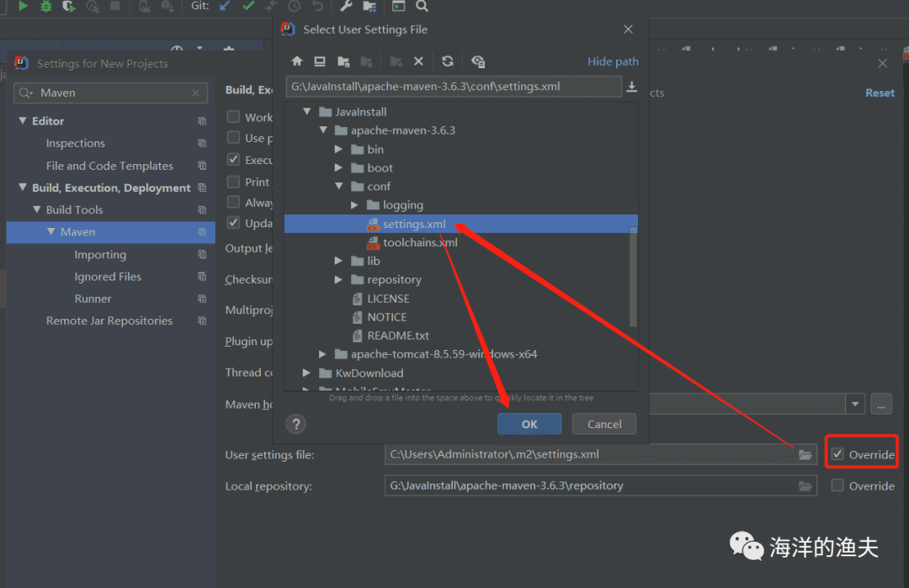Click the help question mark button in dialog

click(295, 424)
